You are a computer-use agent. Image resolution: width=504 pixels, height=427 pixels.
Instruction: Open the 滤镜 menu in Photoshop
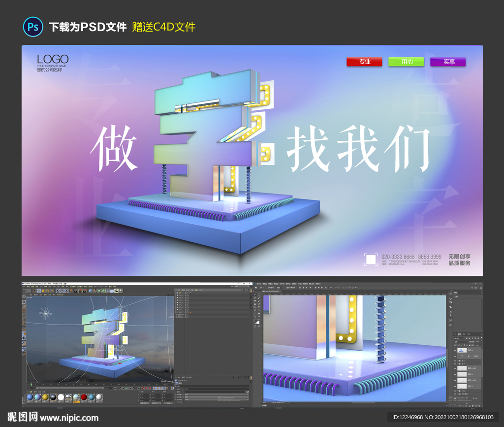pyautogui.click(x=294, y=284)
